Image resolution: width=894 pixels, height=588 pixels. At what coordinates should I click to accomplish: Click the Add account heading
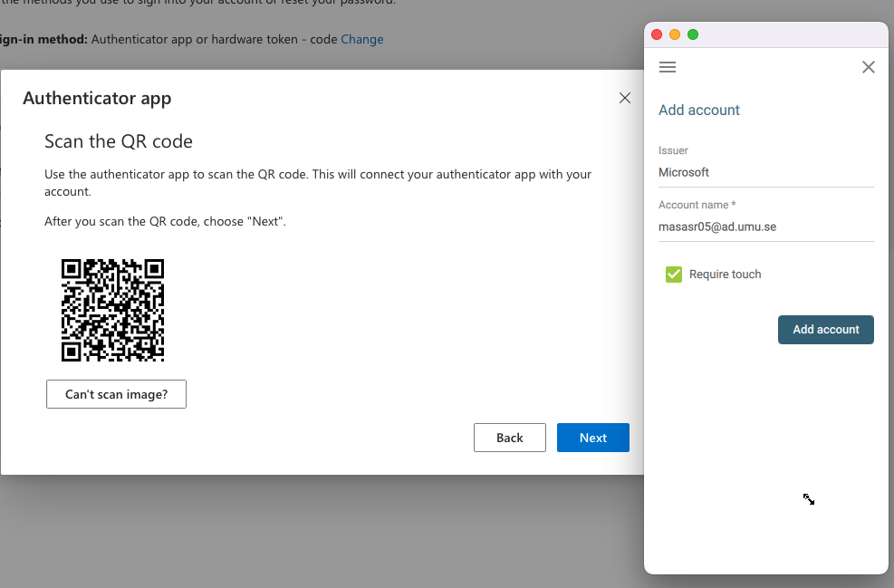[699, 110]
